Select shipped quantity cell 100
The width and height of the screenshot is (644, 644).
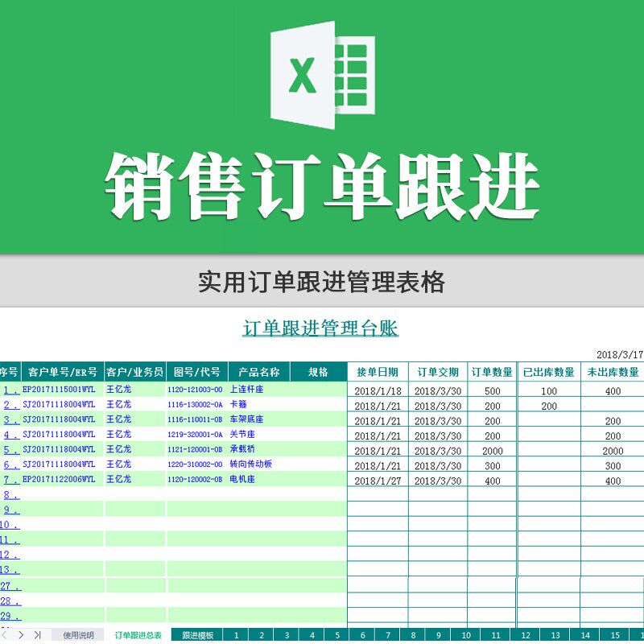click(549, 391)
